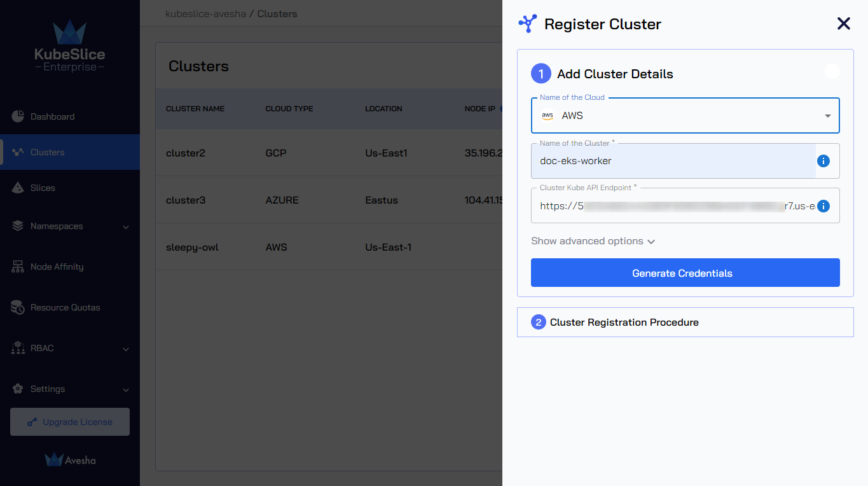Screen dimensions: 868x486
Task: Open Resource Quotas section
Action: click(70, 307)
